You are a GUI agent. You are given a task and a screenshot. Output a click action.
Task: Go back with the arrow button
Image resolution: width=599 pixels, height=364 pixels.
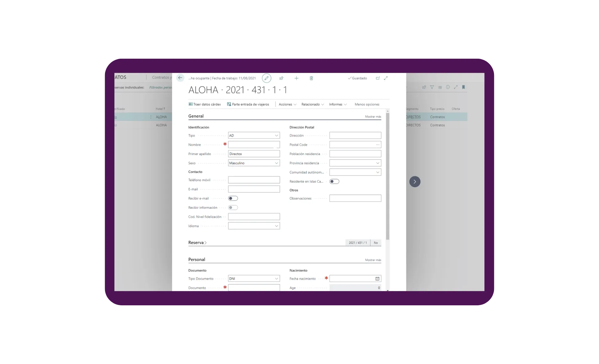[180, 78]
